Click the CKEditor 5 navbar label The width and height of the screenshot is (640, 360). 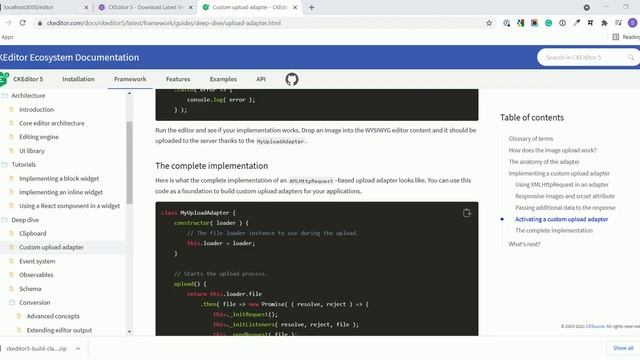(x=28, y=79)
